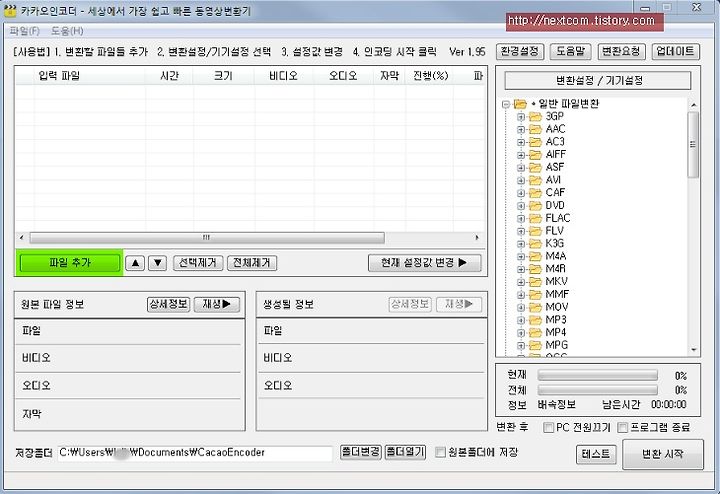Click the 폴더열기 button
The width and height of the screenshot is (720, 494).
[x=405, y=452]
